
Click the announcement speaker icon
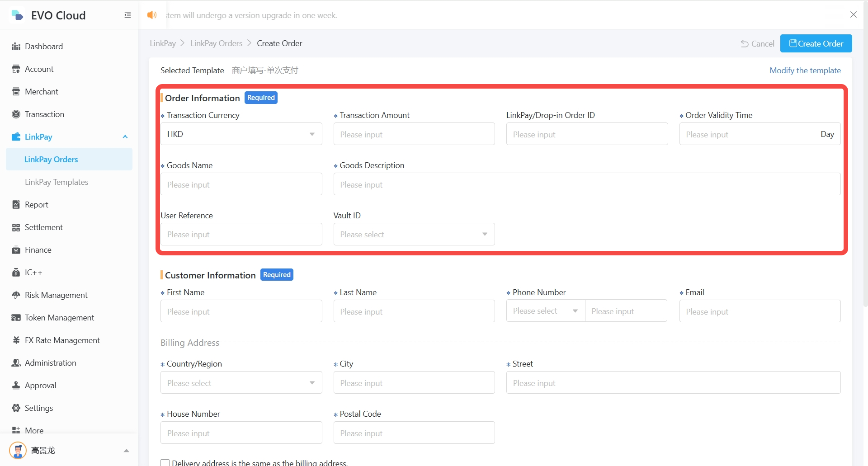pyautogui.click(x=152, y=15)
